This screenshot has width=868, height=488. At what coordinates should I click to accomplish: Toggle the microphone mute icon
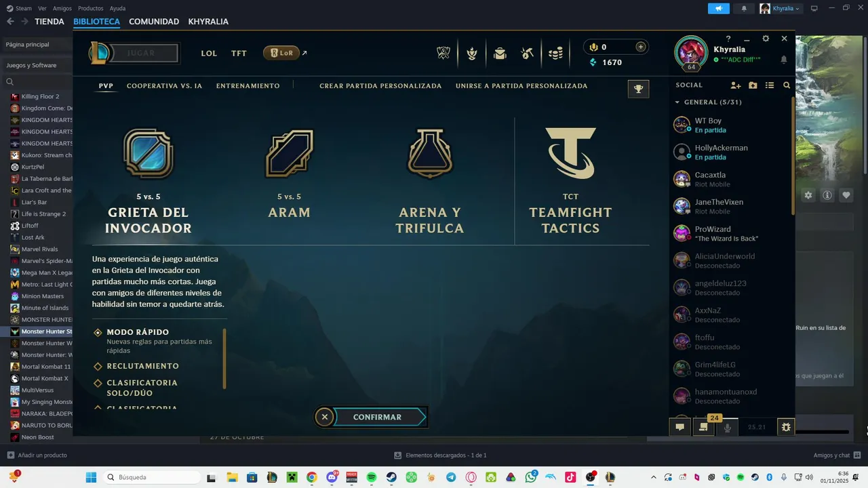point(728,427)
